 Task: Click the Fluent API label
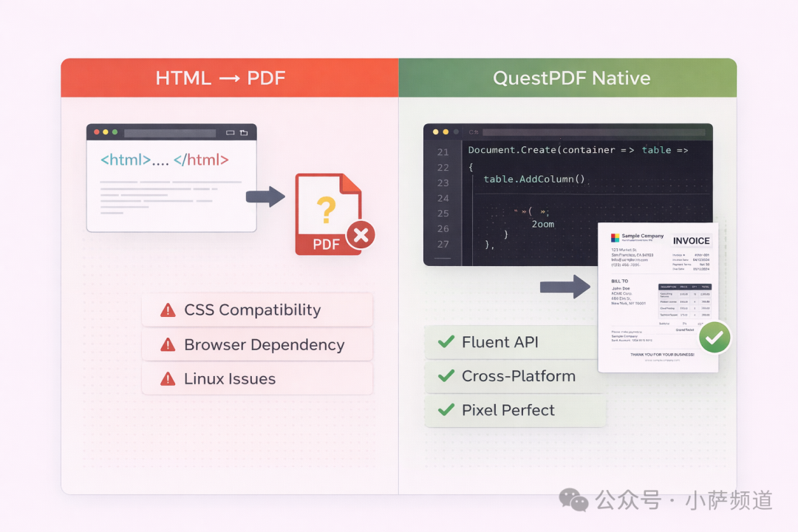pos(499,342)
